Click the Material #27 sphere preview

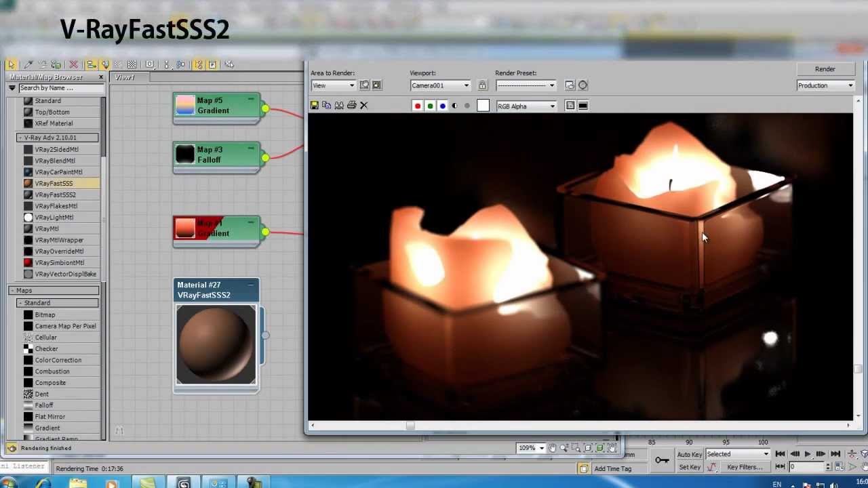[216, 344]
